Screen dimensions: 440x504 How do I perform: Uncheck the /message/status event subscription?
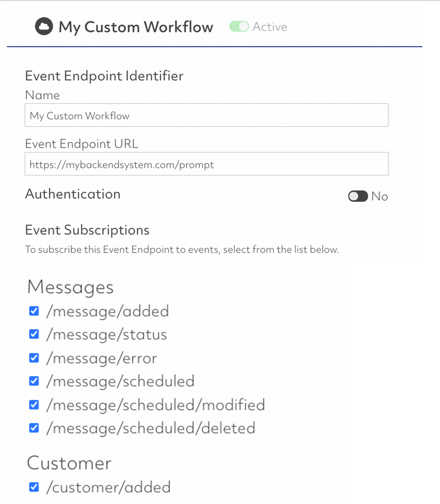pos(34,335)
